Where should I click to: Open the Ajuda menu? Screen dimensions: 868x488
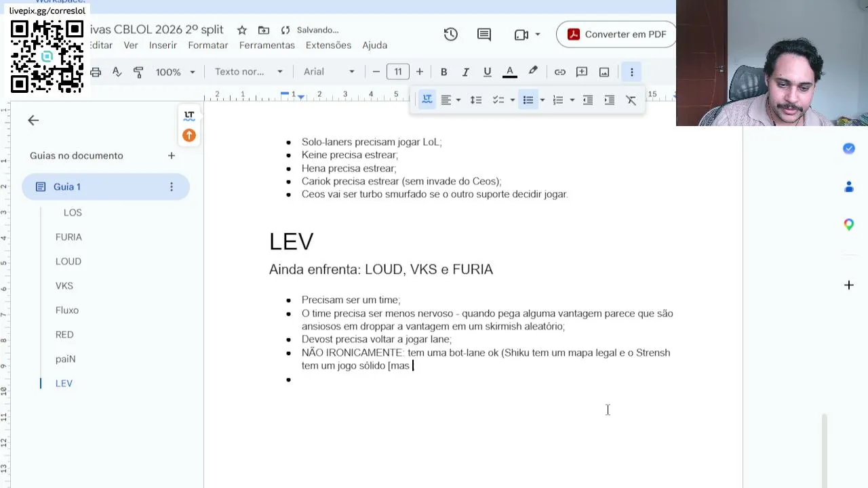click(x=375, y=45)
